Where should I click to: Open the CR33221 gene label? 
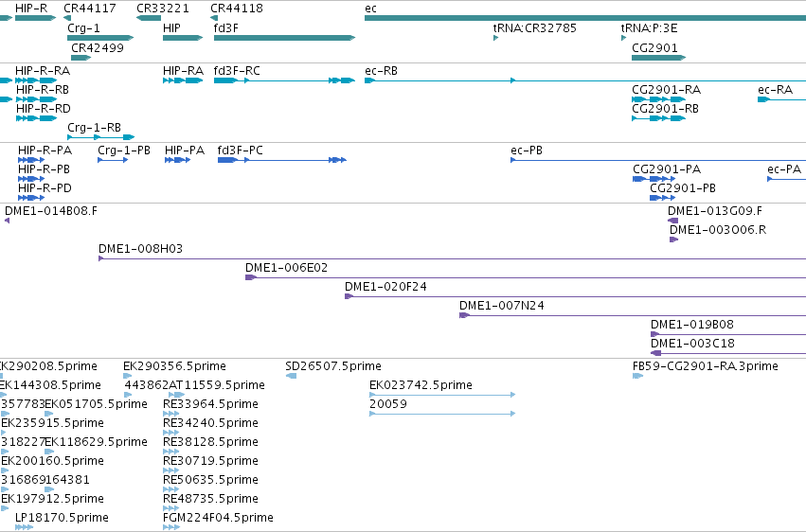pyautogui.click(x=163, y=9)
